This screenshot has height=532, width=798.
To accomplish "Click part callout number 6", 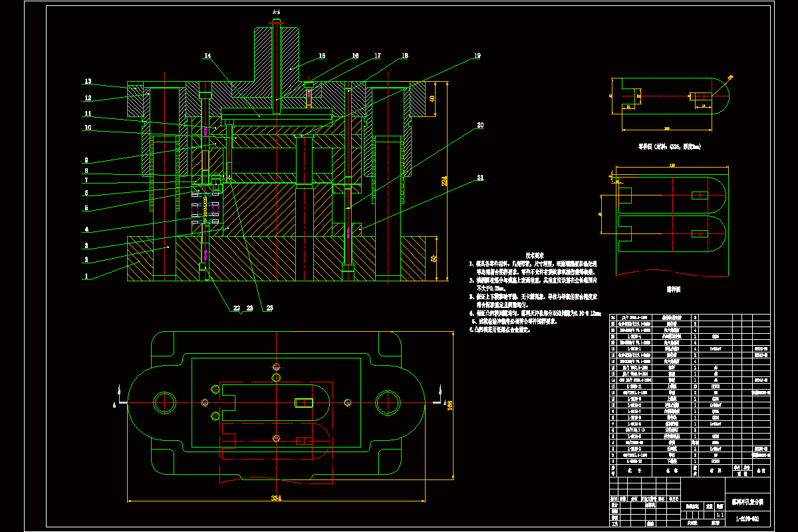I will tap(85, 194).
